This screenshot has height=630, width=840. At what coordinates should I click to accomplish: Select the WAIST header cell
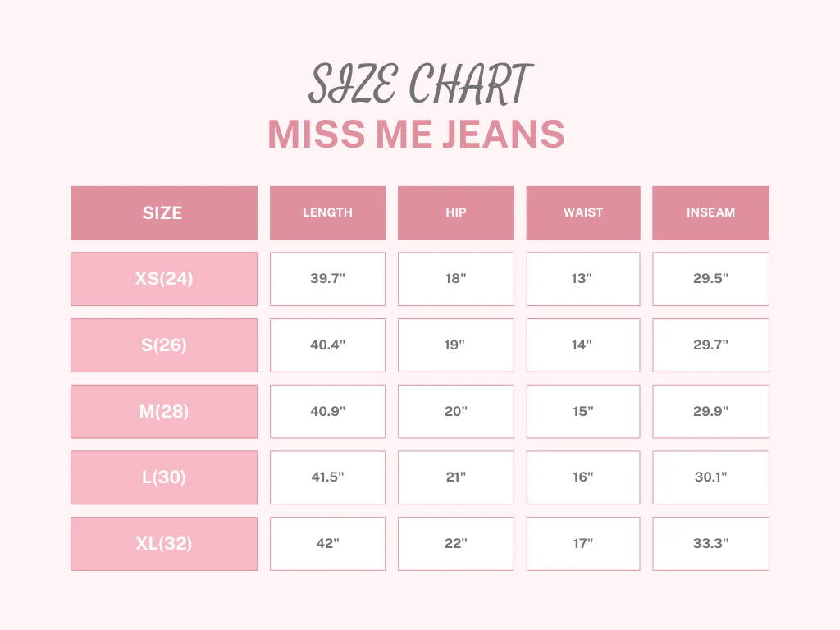coord(582,213)
